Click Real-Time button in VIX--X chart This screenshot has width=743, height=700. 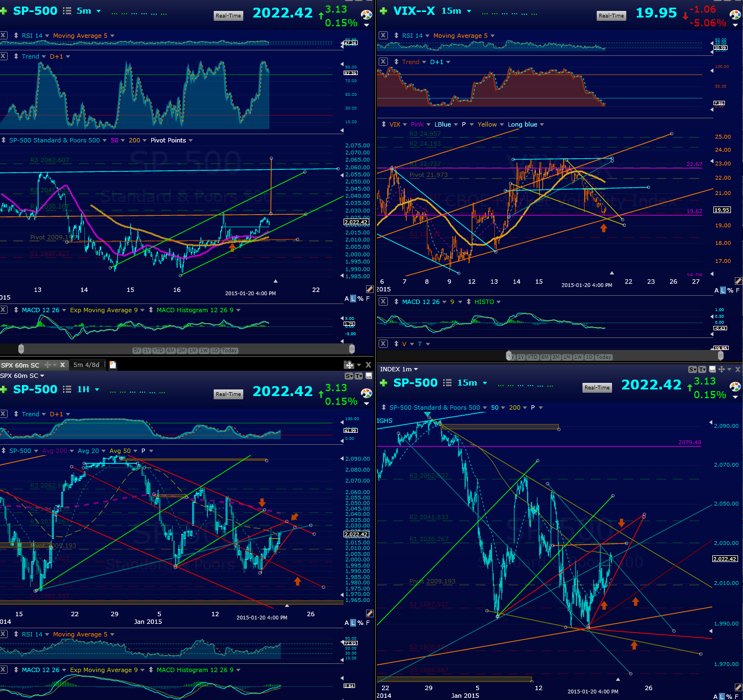pos(611,15)
